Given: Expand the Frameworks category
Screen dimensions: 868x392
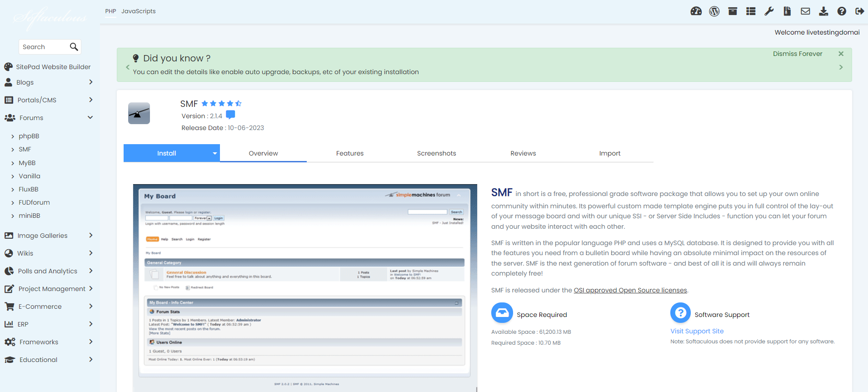Looking at the screenshot, I should [x=91, y=342].
